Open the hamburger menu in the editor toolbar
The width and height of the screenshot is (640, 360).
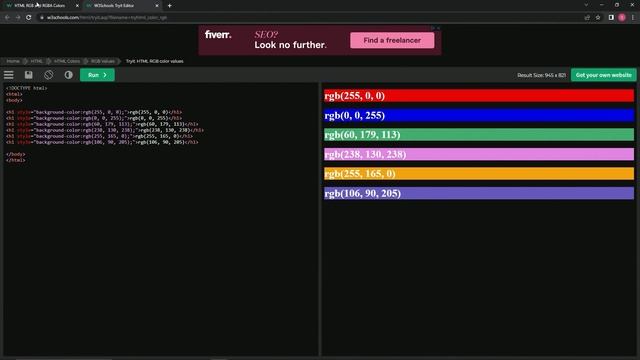(9, 75)
